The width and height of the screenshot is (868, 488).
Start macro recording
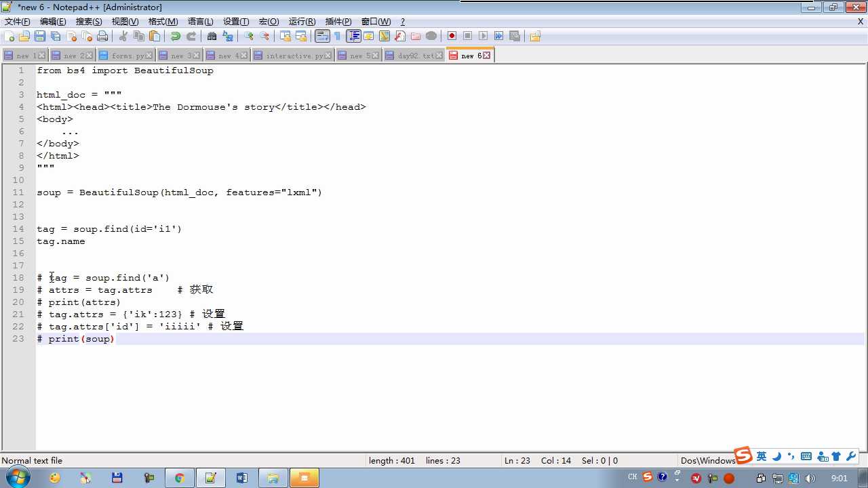coord(452,36)
